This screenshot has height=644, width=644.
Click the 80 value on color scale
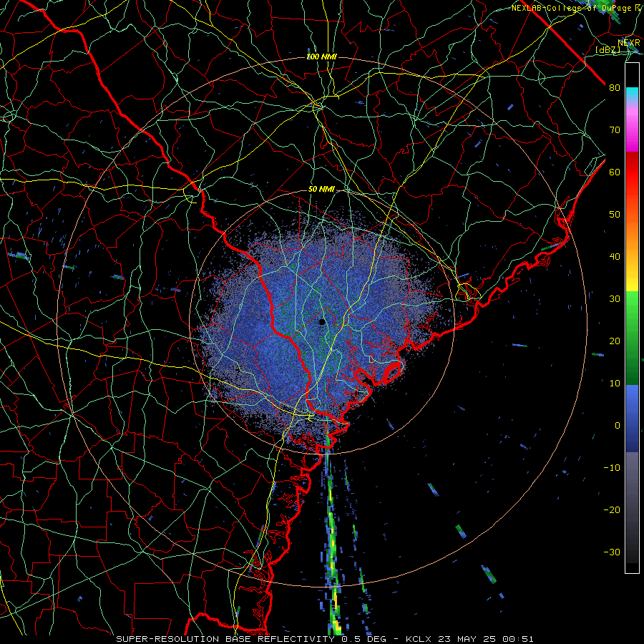point(615,88)
